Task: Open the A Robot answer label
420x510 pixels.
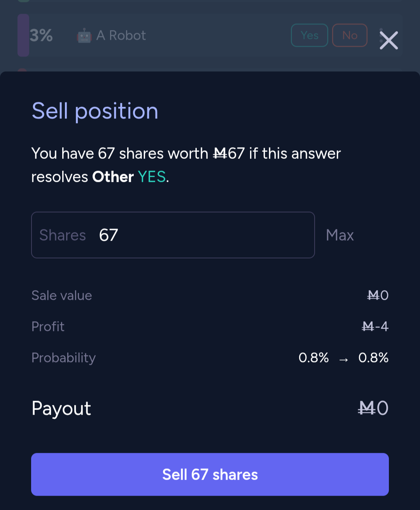Action: [x=121, y=35]
